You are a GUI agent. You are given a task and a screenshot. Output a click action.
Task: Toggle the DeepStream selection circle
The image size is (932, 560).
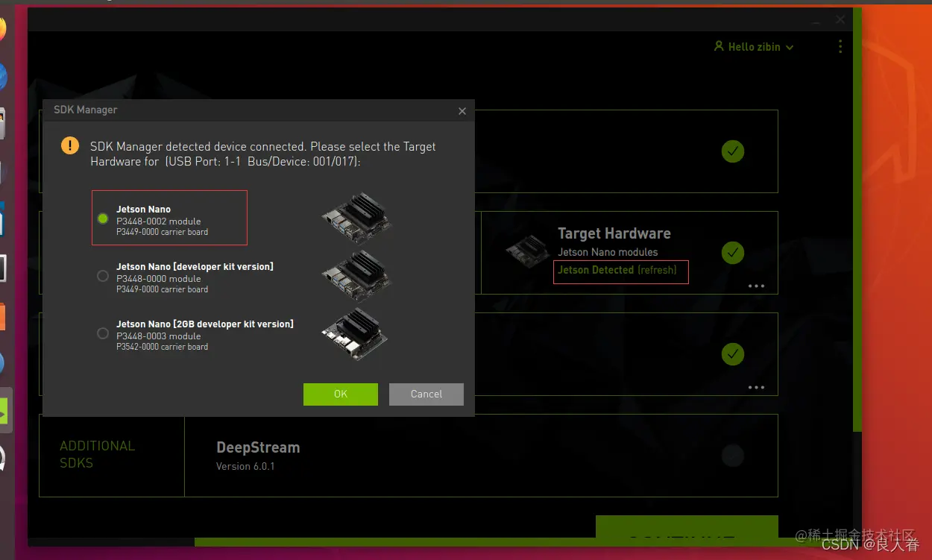click(733, 456)
